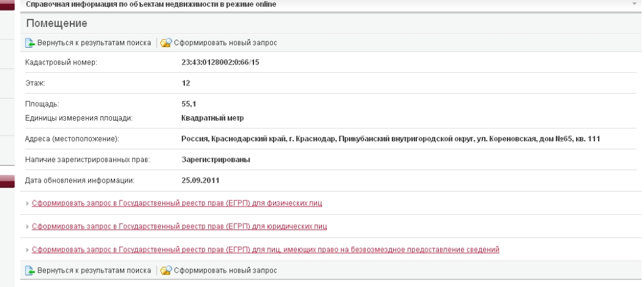This screenshot has width=644, height=287.
Task: Select the lower dark red sidebar tab
Action: pyautogui.click(x=7, y=181)
